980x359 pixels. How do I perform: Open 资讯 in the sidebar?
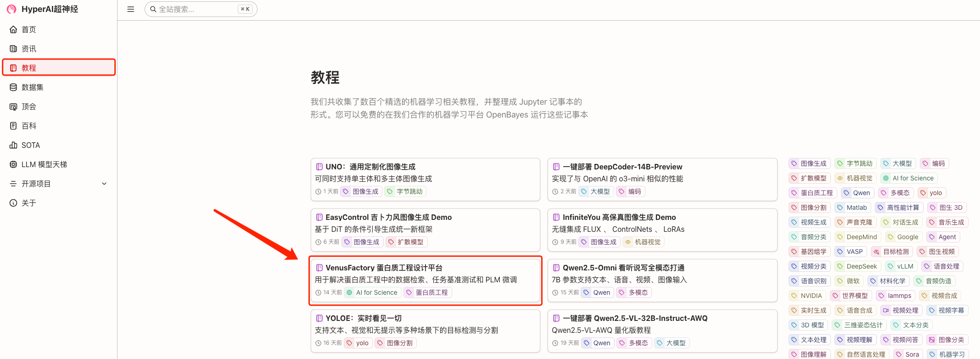(x=59, y=49)
